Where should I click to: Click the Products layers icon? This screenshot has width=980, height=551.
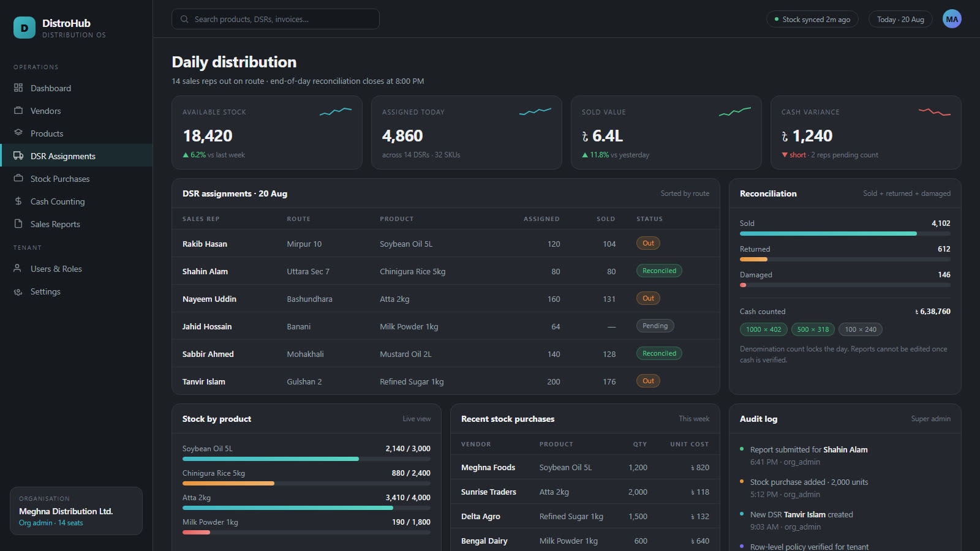pos(18,133)
